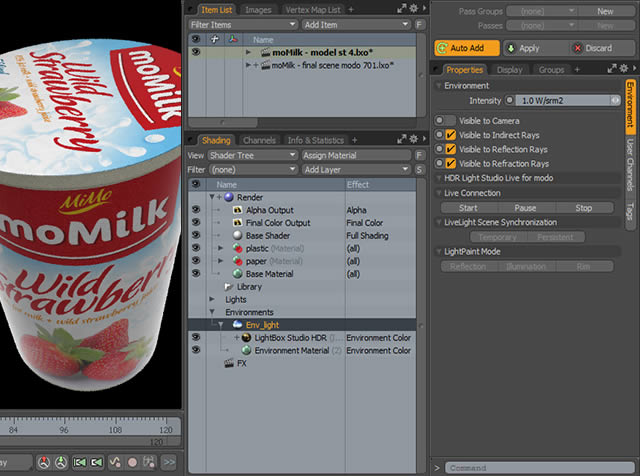
Task: Maximize the Properties panel
Action: click(x=612, y=69)
